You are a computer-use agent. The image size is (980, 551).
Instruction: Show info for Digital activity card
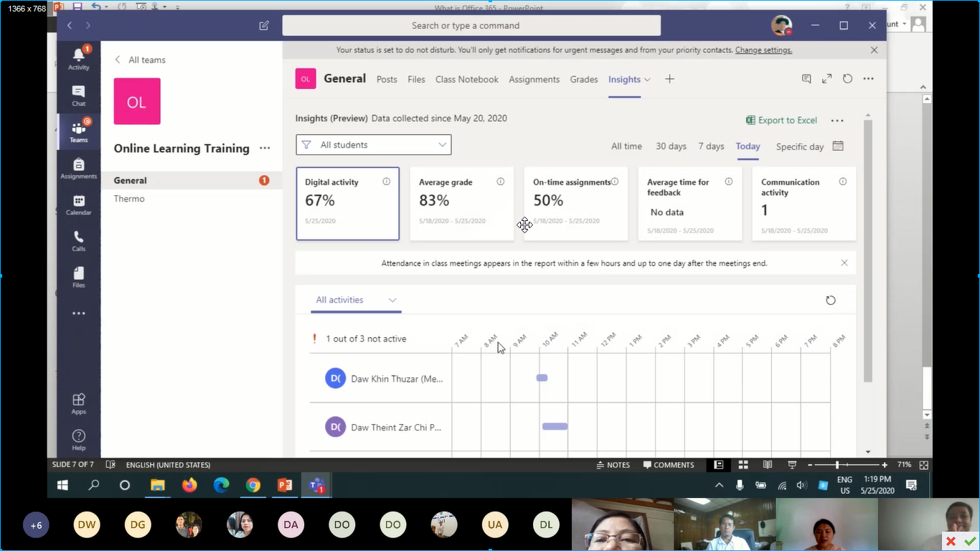tap(387, 182)
